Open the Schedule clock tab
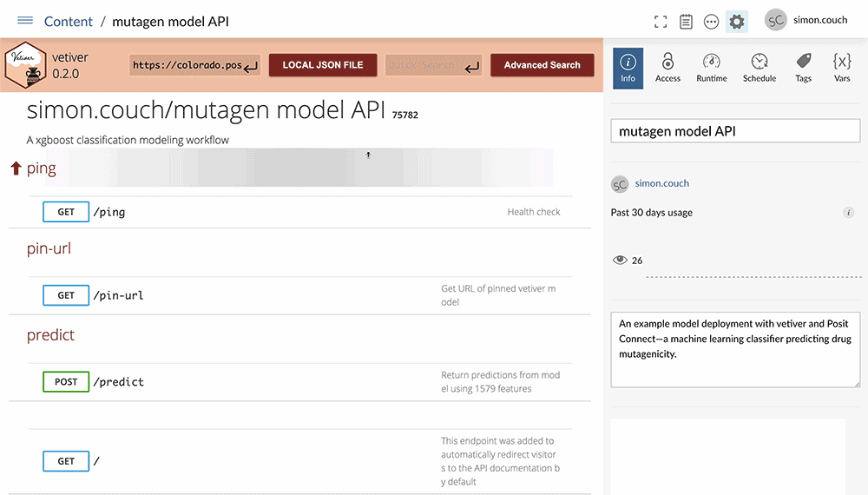868x495 pixels. pos(759,67)
